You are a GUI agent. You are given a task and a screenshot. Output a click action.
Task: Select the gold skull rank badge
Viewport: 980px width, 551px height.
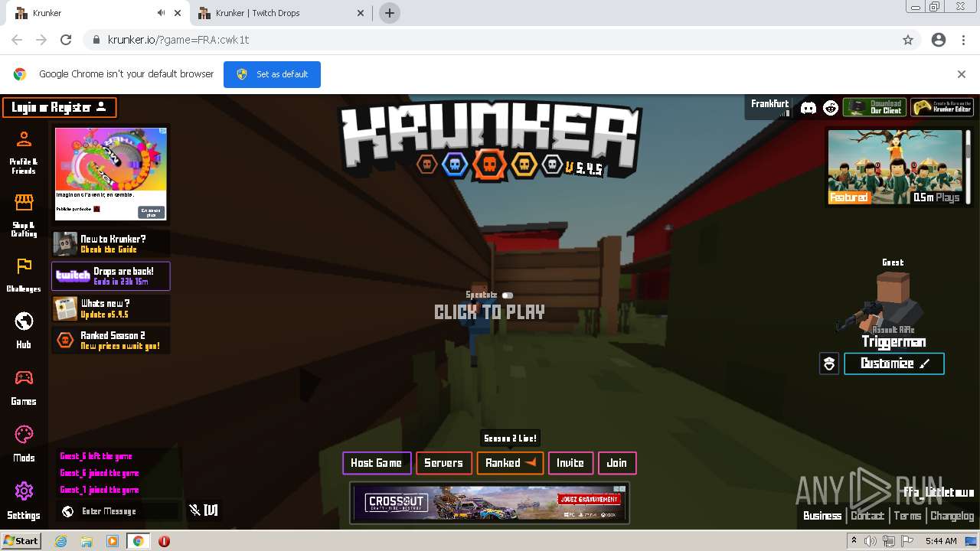pos(524,165)
